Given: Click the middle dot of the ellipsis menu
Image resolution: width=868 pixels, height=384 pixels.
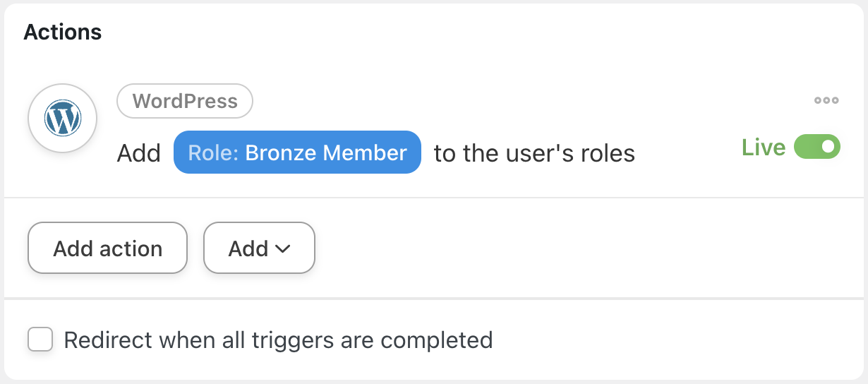Looking at the screenshot, I should click(x=826, y=100).
